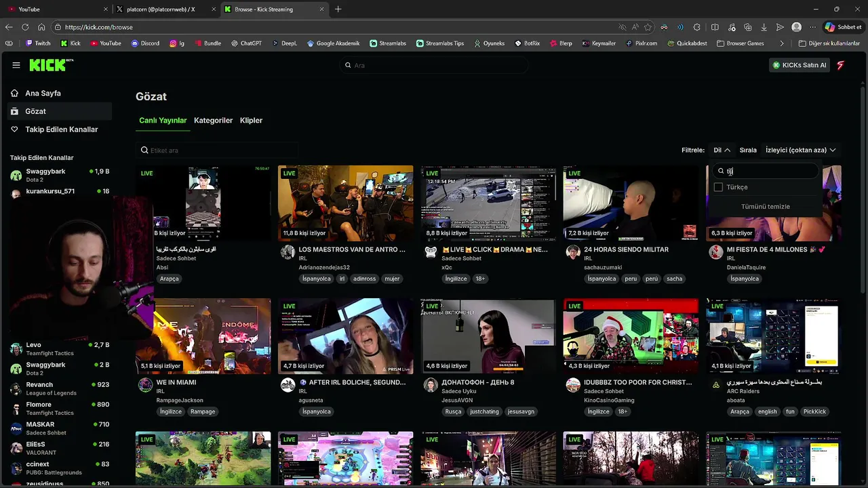Switch to the Kategoriler tab
The image size is (868, 488).
pos(213,121)
